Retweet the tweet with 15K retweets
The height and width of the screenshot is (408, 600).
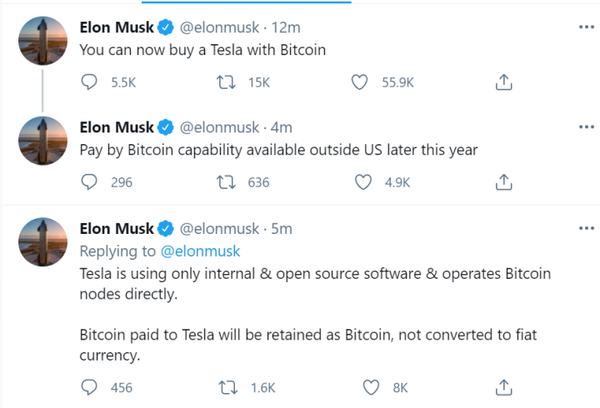(x=226, y=82)
